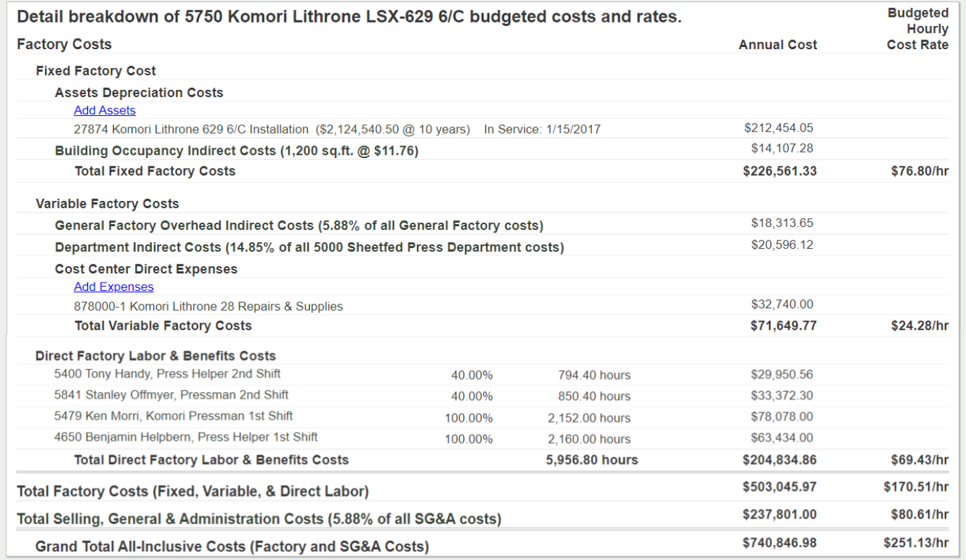
Task: Click Total Variable Factory Costs label
Action: pyautogui.click(x=163, y=325)
